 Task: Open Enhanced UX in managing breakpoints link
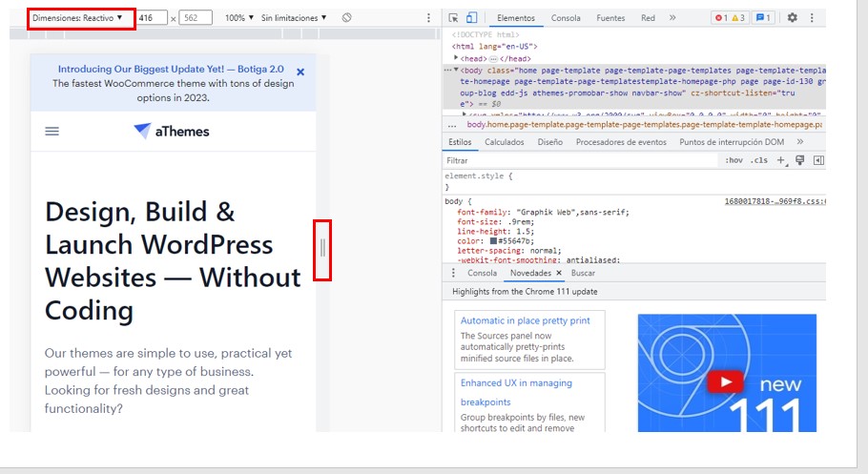(x=516, y=392)
